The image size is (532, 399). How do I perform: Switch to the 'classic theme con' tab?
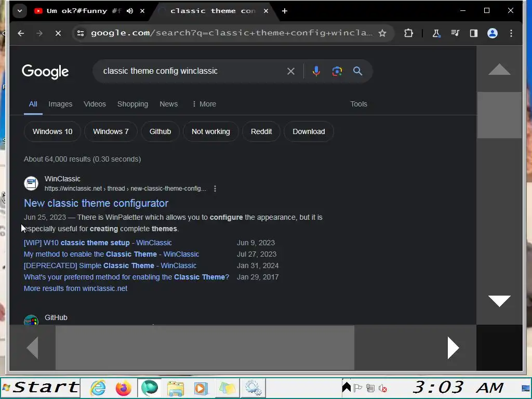point(212,11)
